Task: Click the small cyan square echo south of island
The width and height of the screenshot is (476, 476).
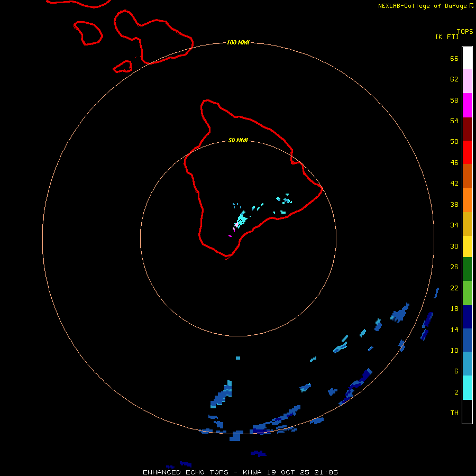Action: click(x=238, y=358)
